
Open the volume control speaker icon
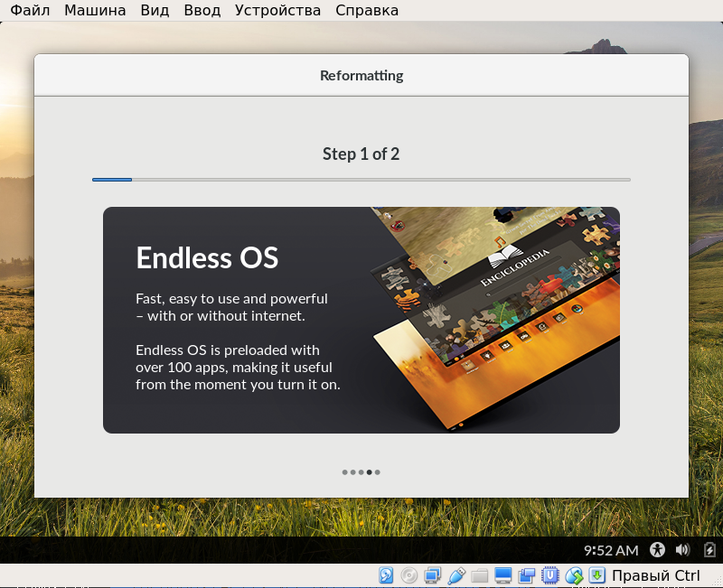coord(682,550)
